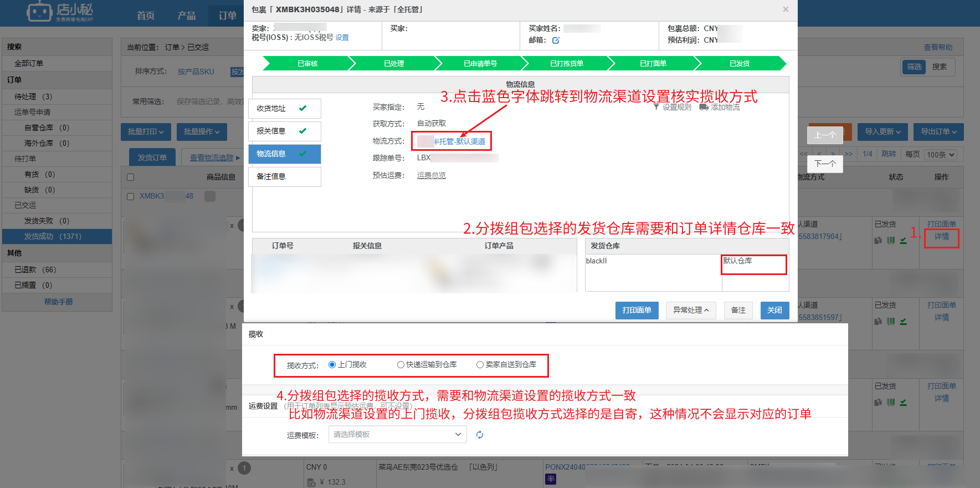Open the 运费总览 link

click(431, 176)
